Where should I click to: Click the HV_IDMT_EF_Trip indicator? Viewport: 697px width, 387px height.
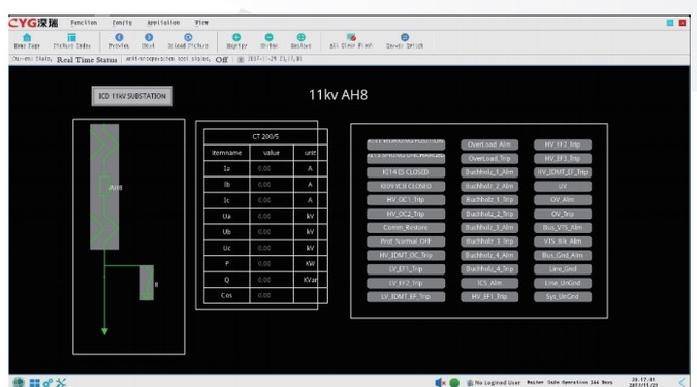pos(563,172)
